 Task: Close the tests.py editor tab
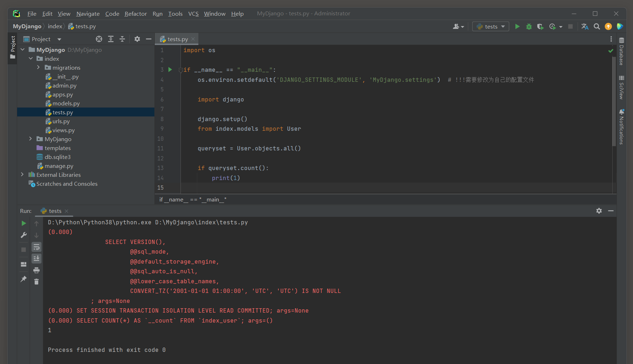(193, 39)
